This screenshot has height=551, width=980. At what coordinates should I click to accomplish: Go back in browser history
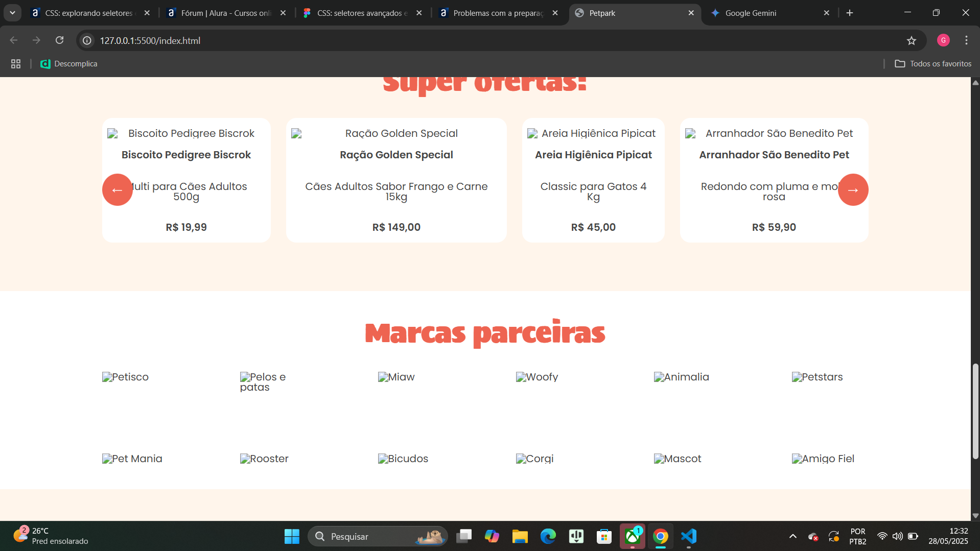point(14,40)
